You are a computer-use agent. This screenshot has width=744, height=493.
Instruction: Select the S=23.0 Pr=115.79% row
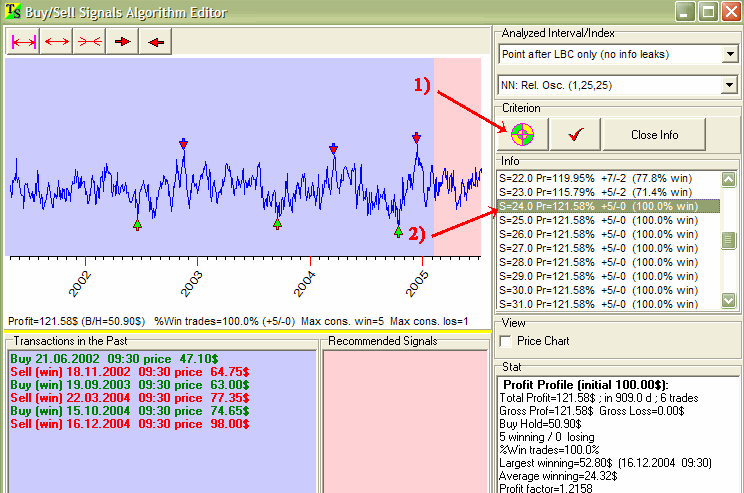click(x=608, y=192)
